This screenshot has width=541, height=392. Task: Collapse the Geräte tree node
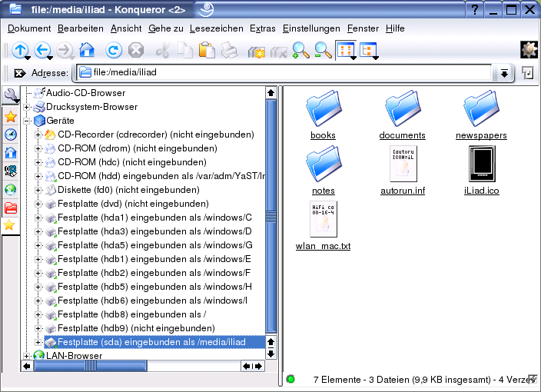point(27,121)
